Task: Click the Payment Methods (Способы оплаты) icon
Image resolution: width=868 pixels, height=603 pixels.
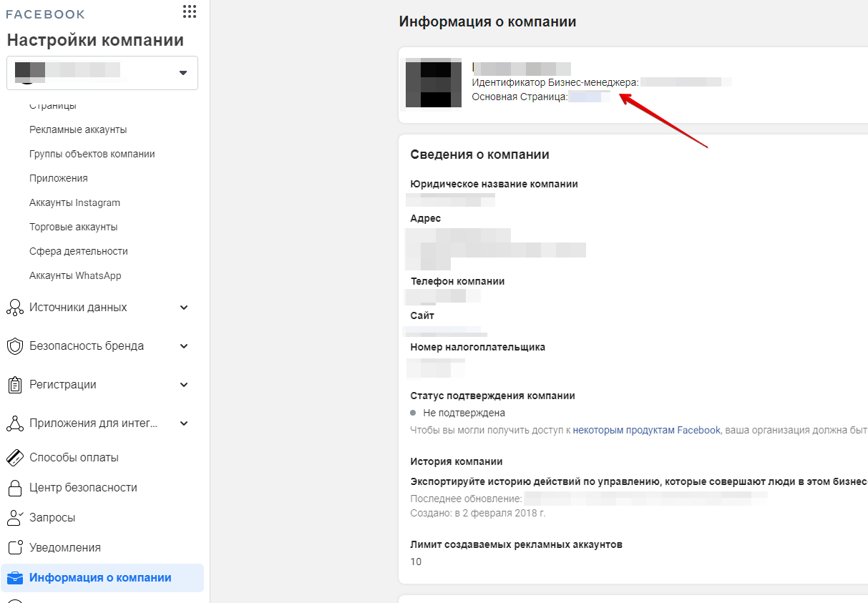Action: (x=15, y=458)
